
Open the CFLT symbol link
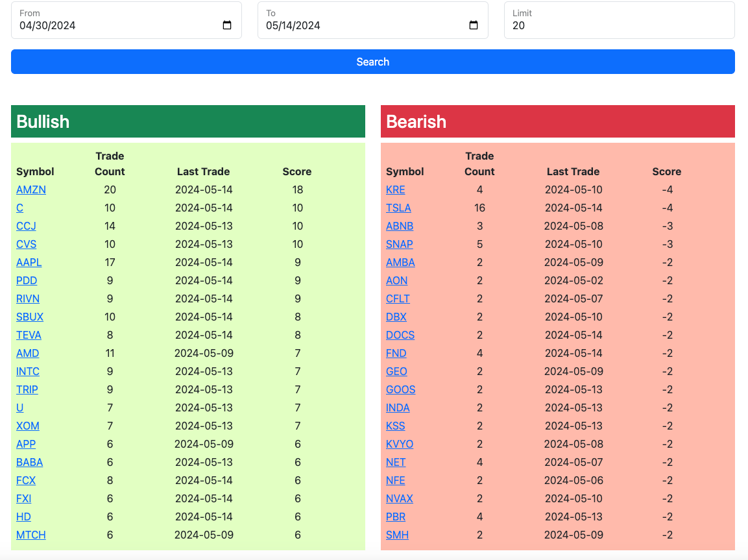(398, 298)
